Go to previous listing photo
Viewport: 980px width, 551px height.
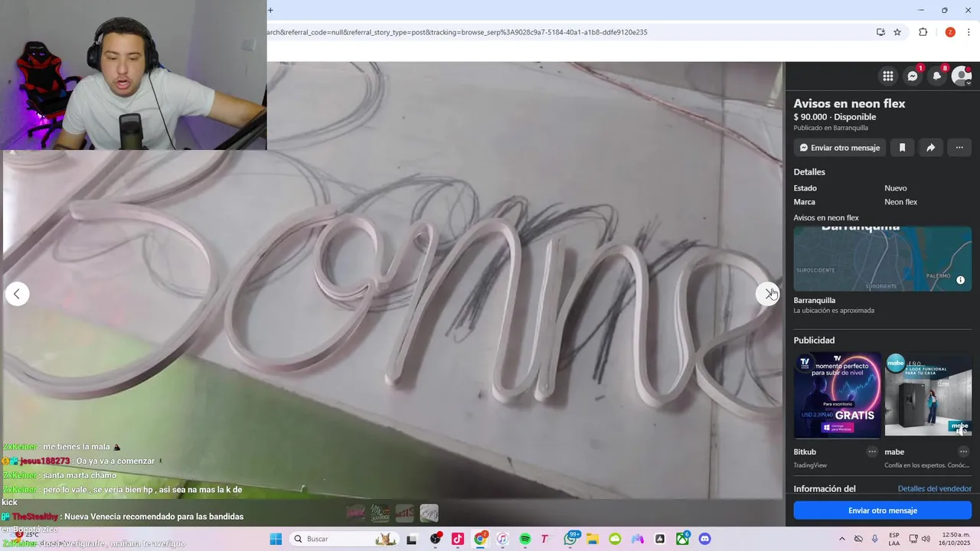pos(17,294)
